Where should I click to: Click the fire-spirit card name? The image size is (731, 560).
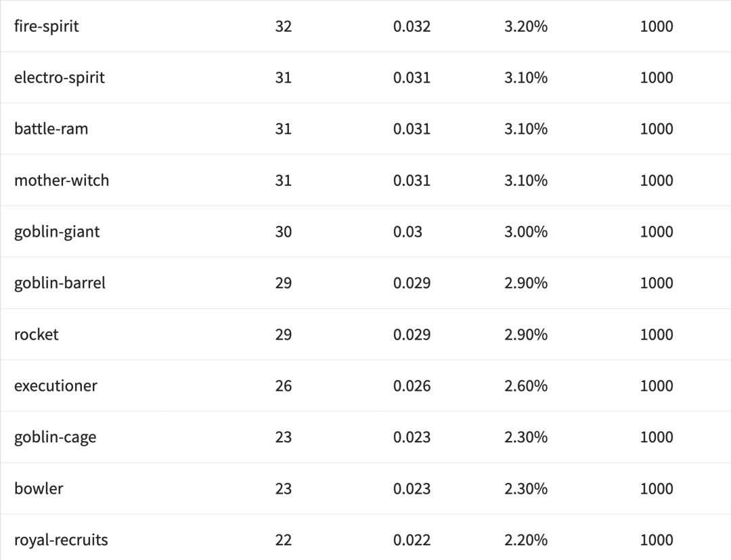coord(47,26)
